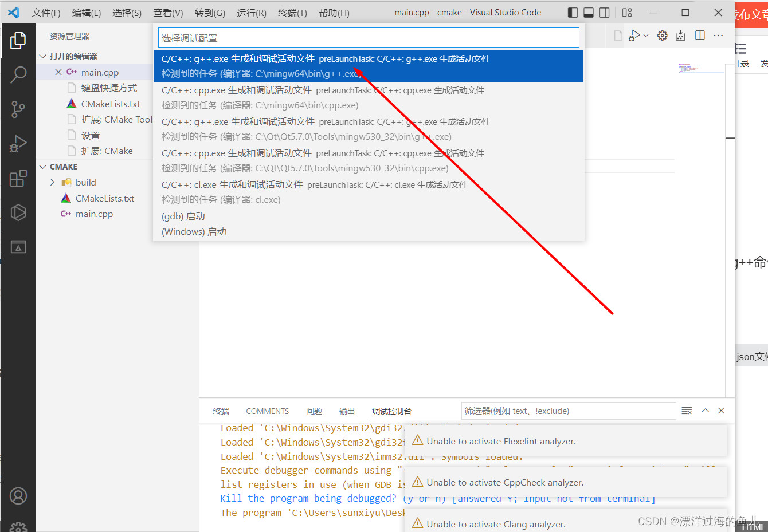768x532 pixels.
Task: Click the debug console filter field
Action: [569, 411]
